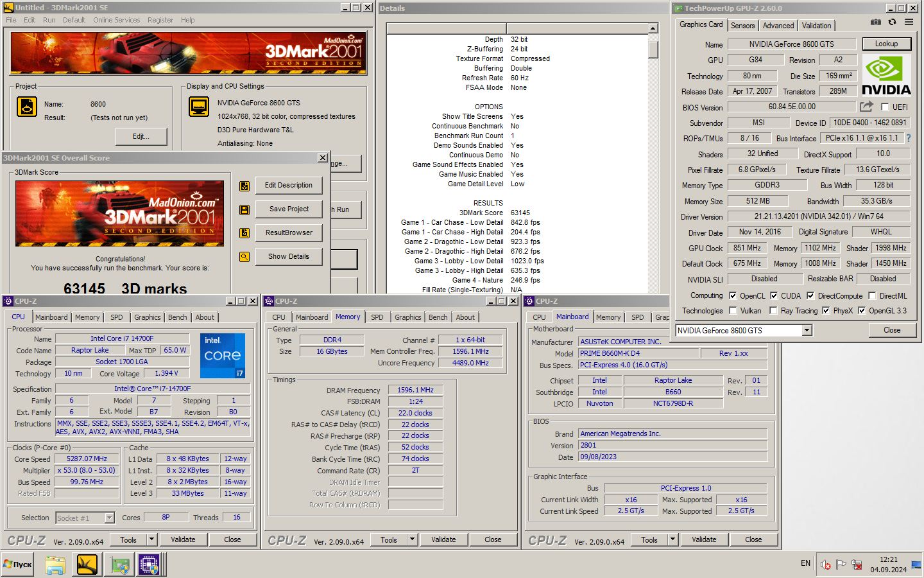924x578 pixels.
Task: Toggle the Ray Tracing checkbox
Action: click(x=773, y=310)
